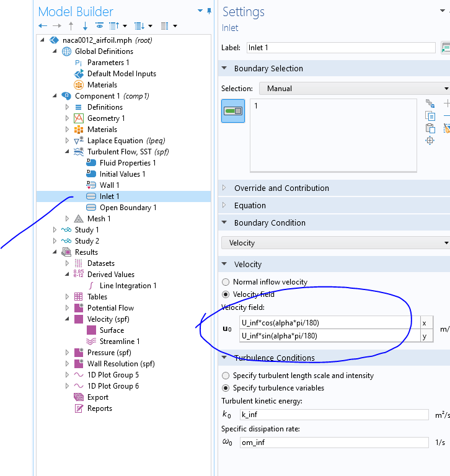Expand the Override and Contribution section
The height and width of the screenshot is (476, 450).
[x=281, y=188]
